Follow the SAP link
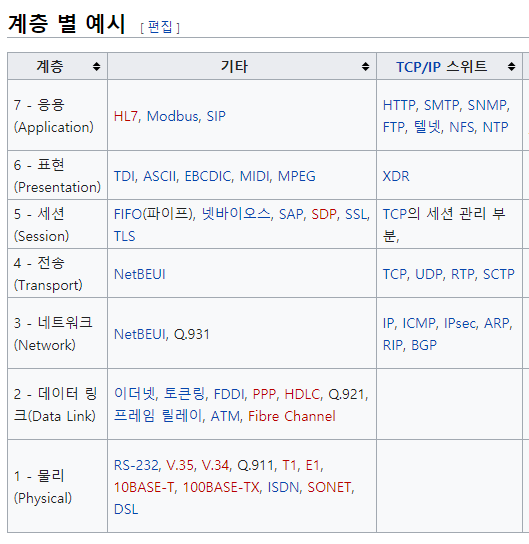The height and width of the screenshot is (544, 529). click(x=291, y=214)
